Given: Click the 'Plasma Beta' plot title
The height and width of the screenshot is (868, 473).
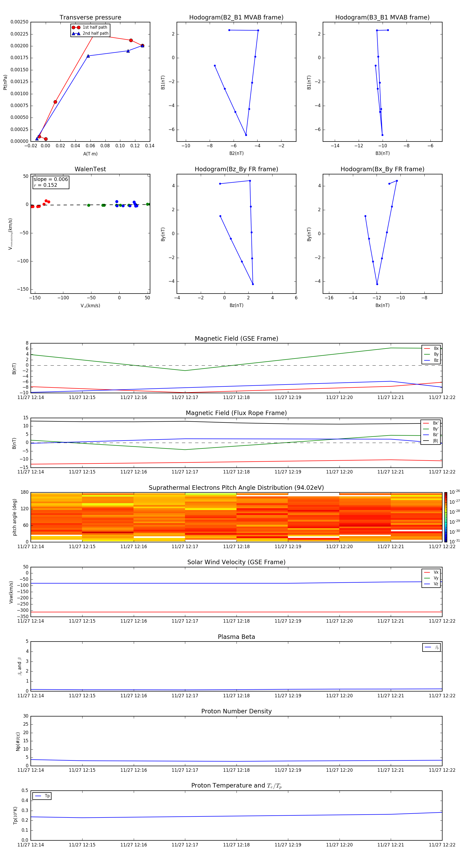Looking at the screenshot, I should click(236, 637).
